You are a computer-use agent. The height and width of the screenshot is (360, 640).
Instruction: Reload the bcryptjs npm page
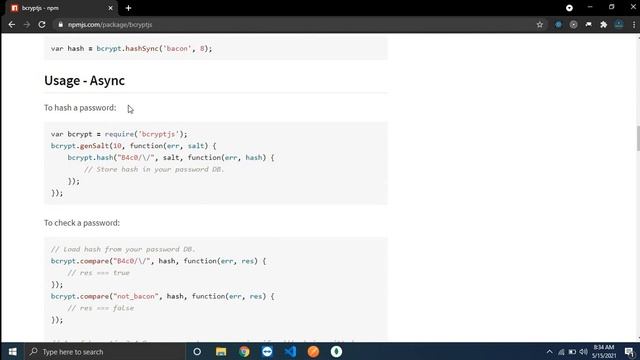coord(42,24)
